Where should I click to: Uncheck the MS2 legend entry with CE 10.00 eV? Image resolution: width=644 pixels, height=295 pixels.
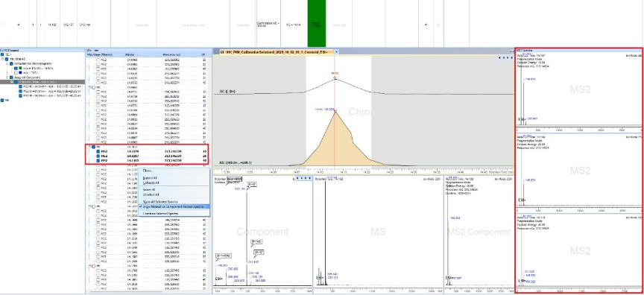click(x=20, y=86)
